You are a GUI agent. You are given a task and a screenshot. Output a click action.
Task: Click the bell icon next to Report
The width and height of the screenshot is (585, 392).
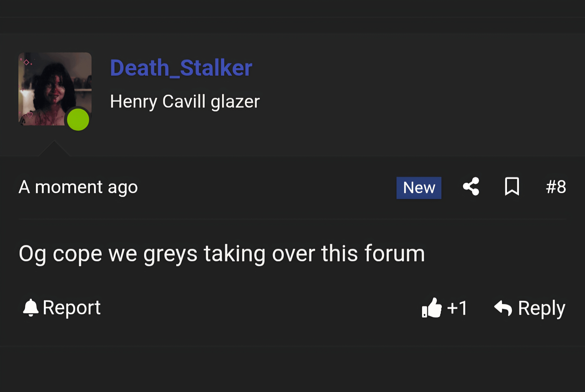point(30,308)
